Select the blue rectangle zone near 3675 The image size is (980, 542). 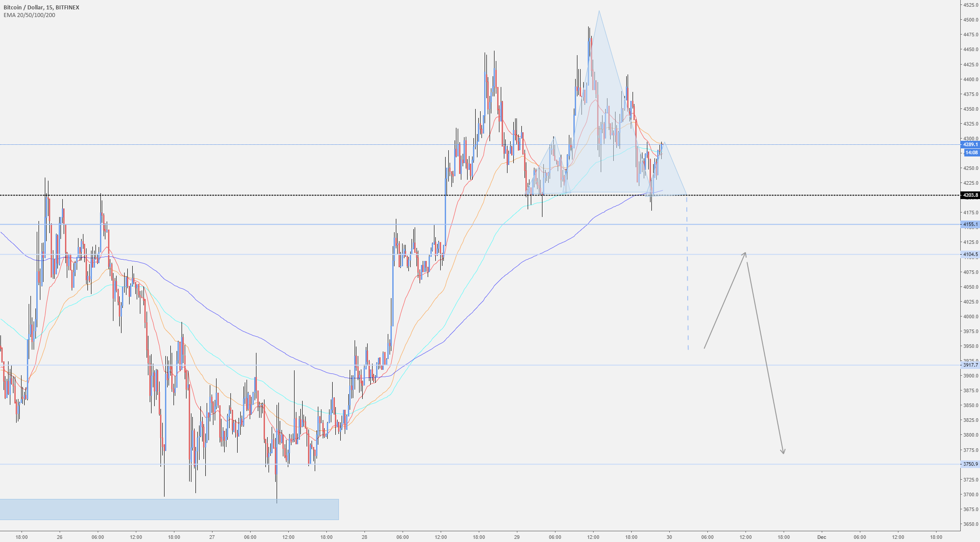click(x=168, y=508)
